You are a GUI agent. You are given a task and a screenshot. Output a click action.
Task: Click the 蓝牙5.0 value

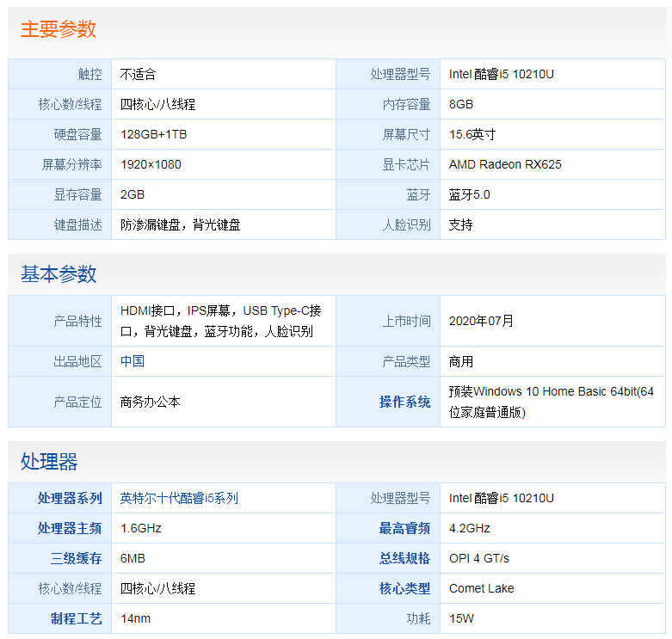pyautogui.click(x=469, y=194)
